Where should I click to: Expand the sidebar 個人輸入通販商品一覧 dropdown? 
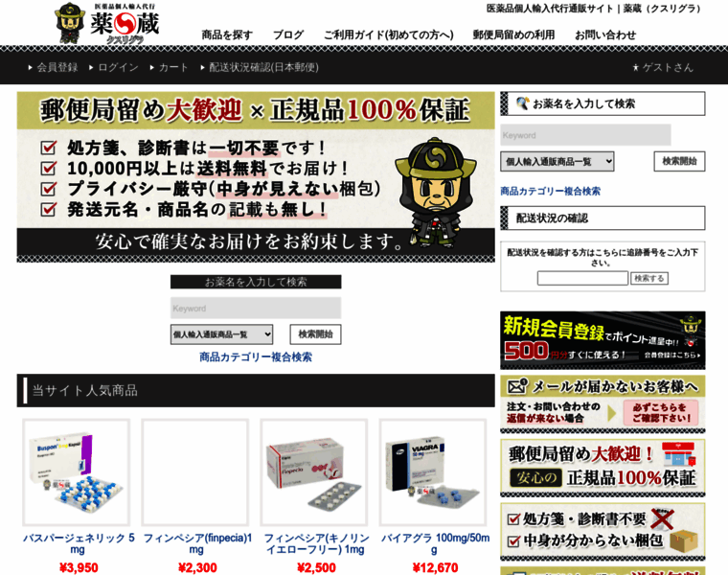click(x=557, y=162)
